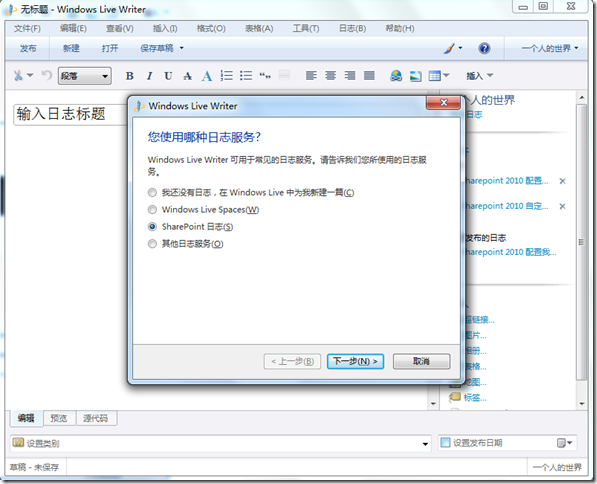Click the Cut scissors icon in toolbar

(x=18, y=75)
